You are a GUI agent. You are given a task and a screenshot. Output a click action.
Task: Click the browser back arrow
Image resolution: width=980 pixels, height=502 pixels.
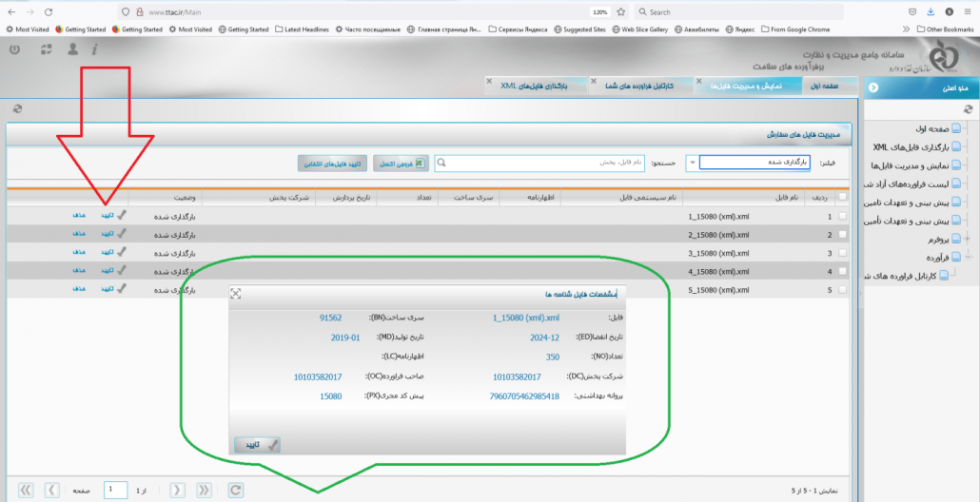11,11
